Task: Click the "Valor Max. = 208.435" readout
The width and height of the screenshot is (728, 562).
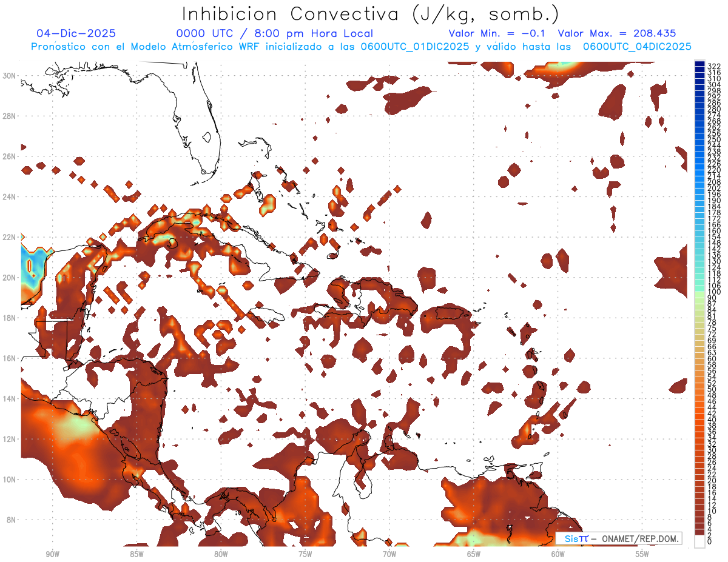Action: [x=617, y=34]
